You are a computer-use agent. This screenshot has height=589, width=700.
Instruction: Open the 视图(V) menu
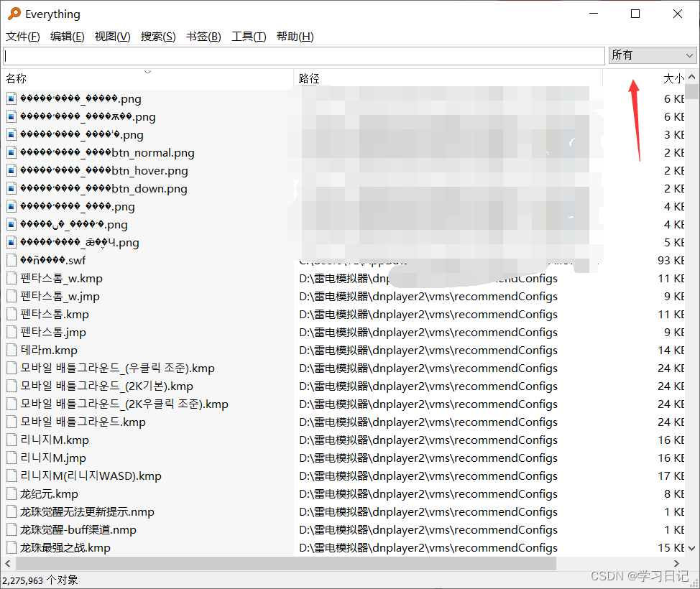[113, 37]
